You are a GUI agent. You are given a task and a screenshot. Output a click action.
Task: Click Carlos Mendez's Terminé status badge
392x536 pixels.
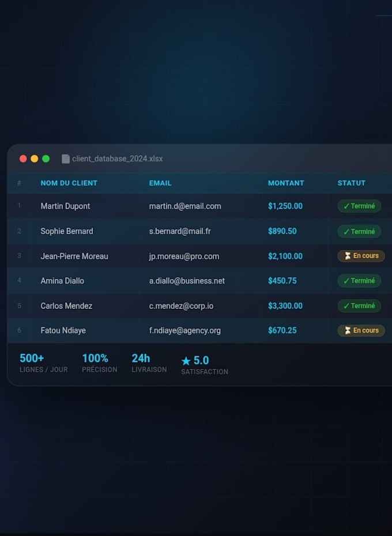tap(359, 305)
